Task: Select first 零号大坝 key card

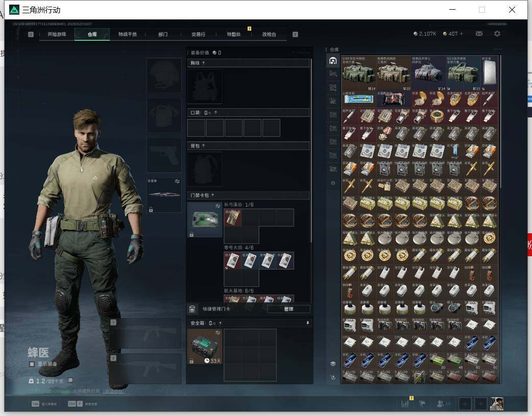Action: [x=233, y=261]
